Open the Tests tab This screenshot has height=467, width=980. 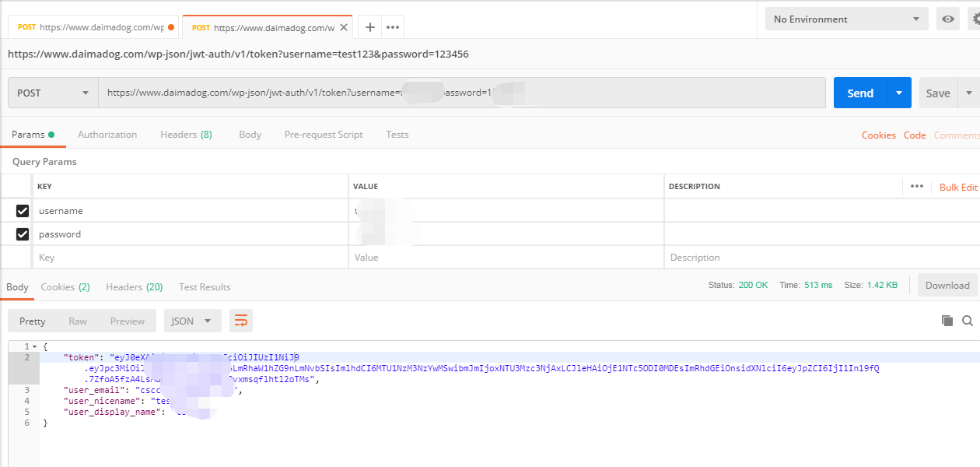397,135
